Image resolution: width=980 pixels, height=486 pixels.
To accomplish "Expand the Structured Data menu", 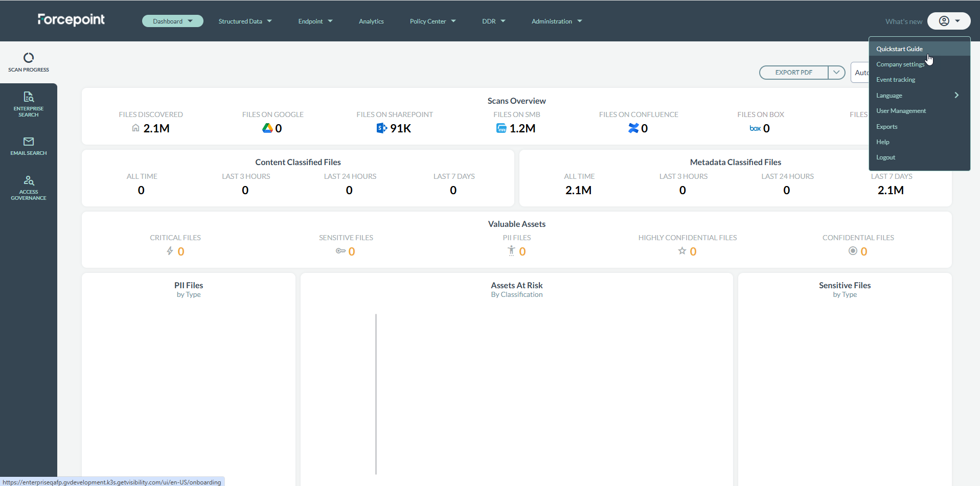I will point(245,21).
